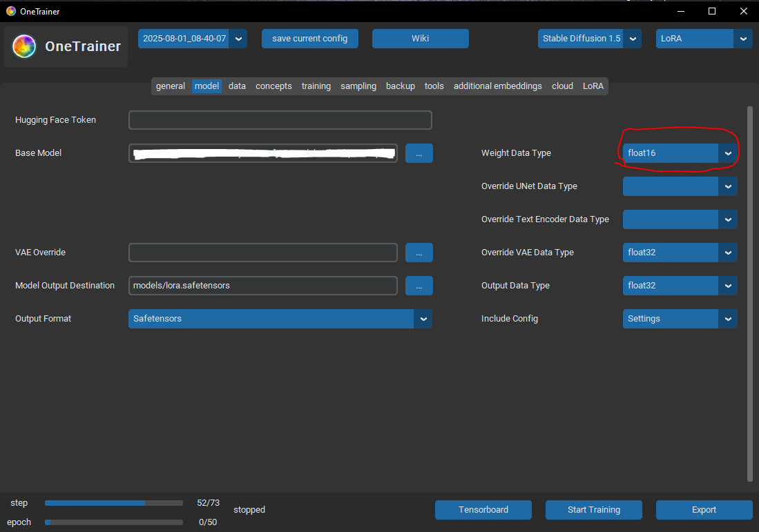
Task: Click the 52/73 step counter text
Action: [208, 503]
